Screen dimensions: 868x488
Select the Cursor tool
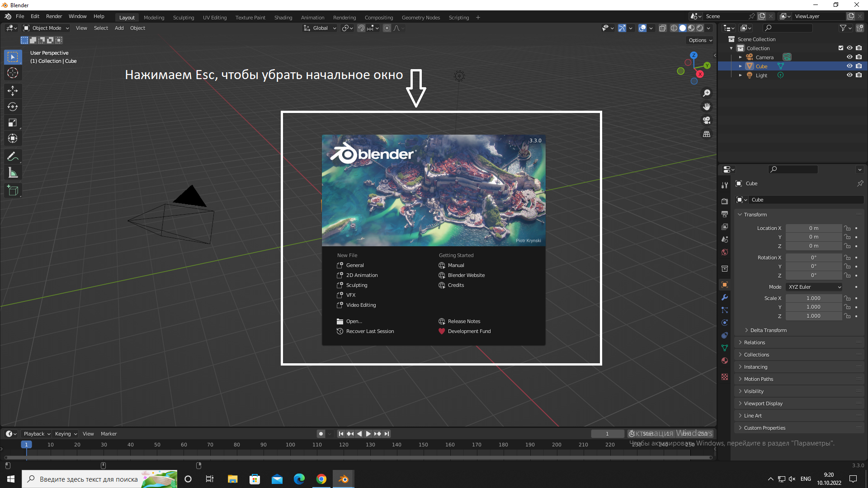pyautogui.click(x=13, y=73)
